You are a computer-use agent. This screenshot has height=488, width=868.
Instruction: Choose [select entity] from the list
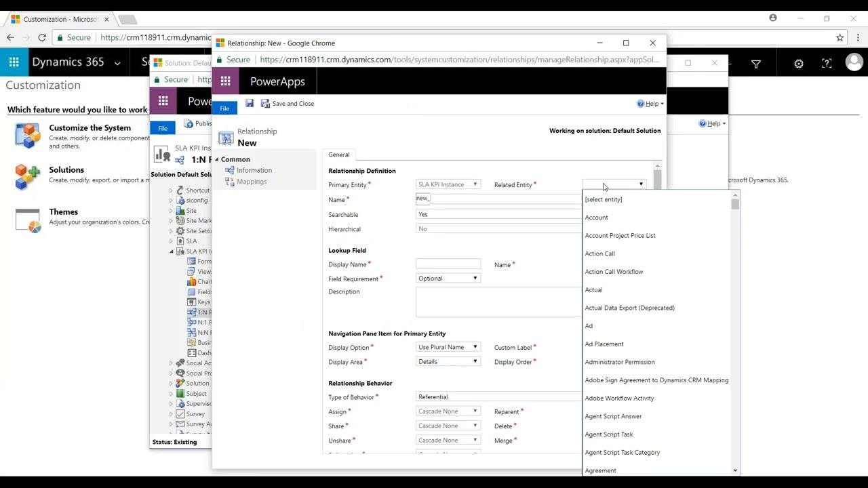tap(604, 199)
